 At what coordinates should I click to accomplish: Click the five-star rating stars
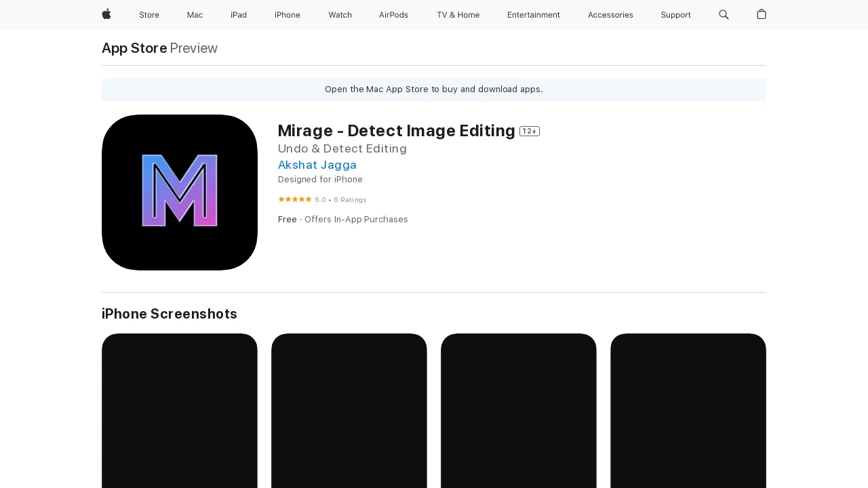point(295,199)
